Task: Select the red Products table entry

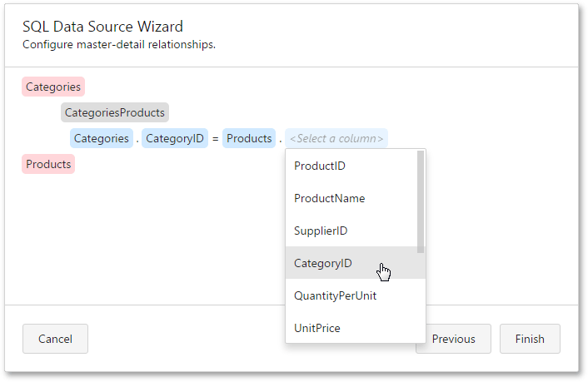Action: pos(48,164)
